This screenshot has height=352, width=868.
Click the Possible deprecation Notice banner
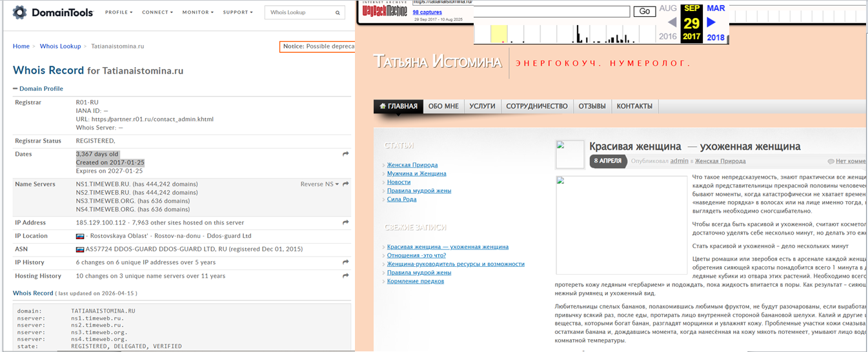317,46
